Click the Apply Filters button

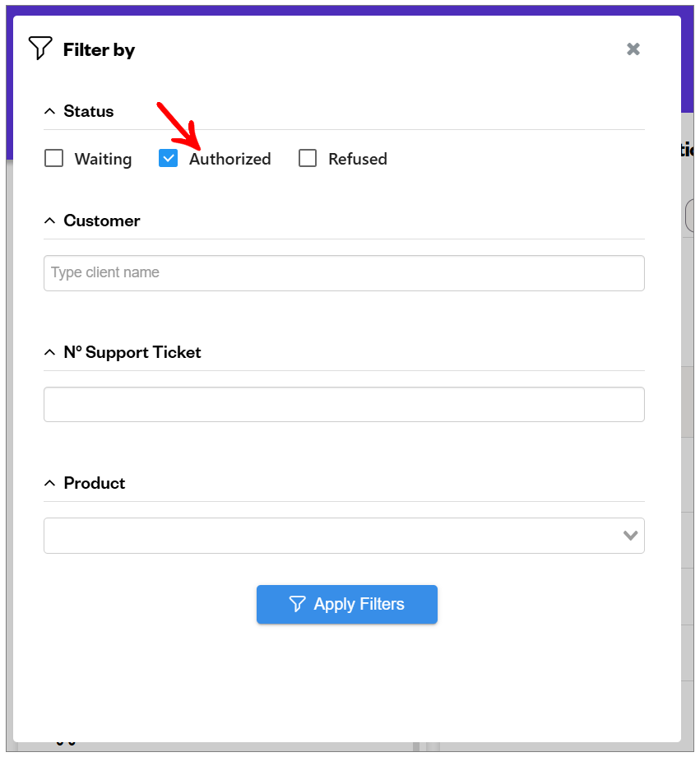point(347,605)
